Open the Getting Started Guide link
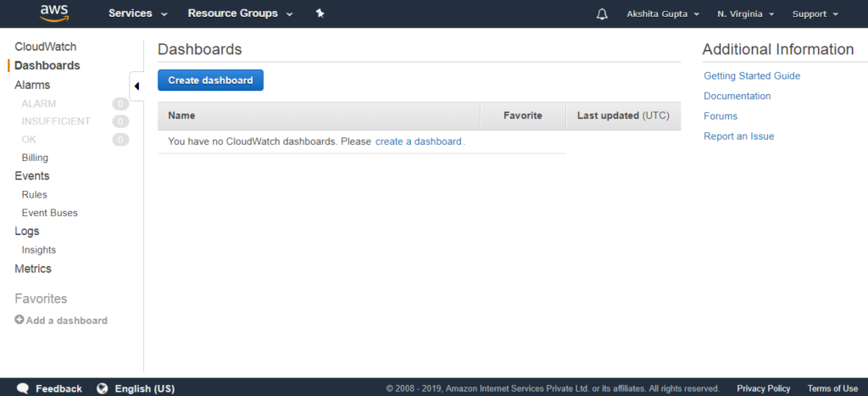 (752, 75)
